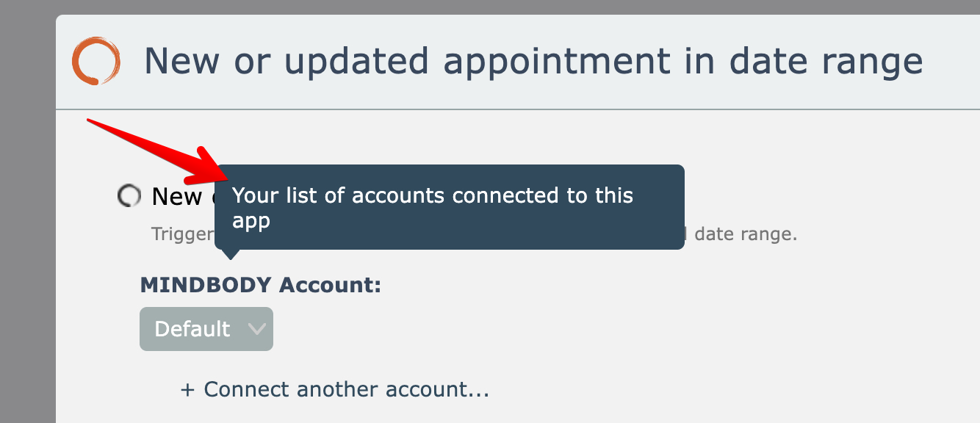Click "Connect another account..." link
The width and height of the screenshot is (980, 423).
(346, 389)
